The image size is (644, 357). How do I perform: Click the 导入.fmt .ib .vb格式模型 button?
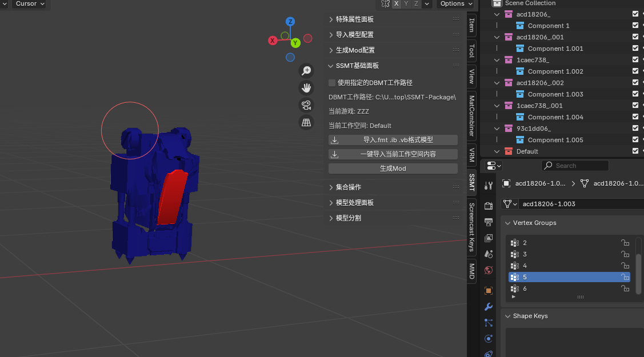[393, 140]
